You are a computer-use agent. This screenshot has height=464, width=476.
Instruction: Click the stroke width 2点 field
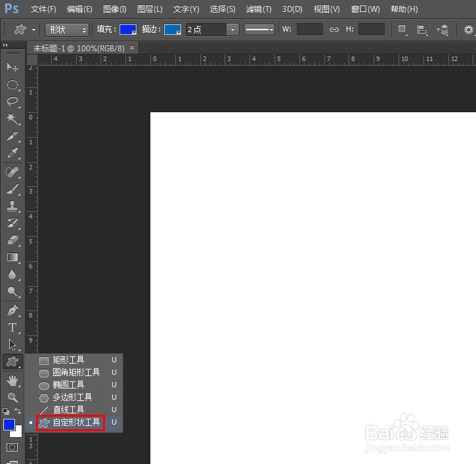[206, 30]
